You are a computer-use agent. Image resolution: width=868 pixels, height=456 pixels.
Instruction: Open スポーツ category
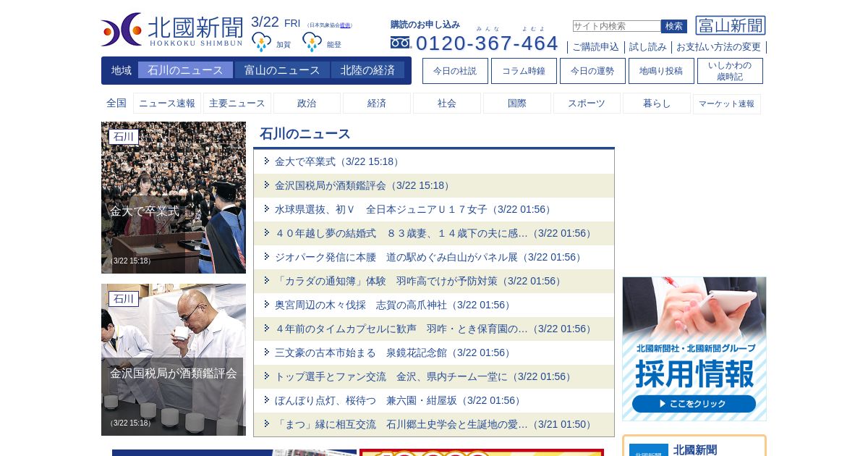[587, 104]
